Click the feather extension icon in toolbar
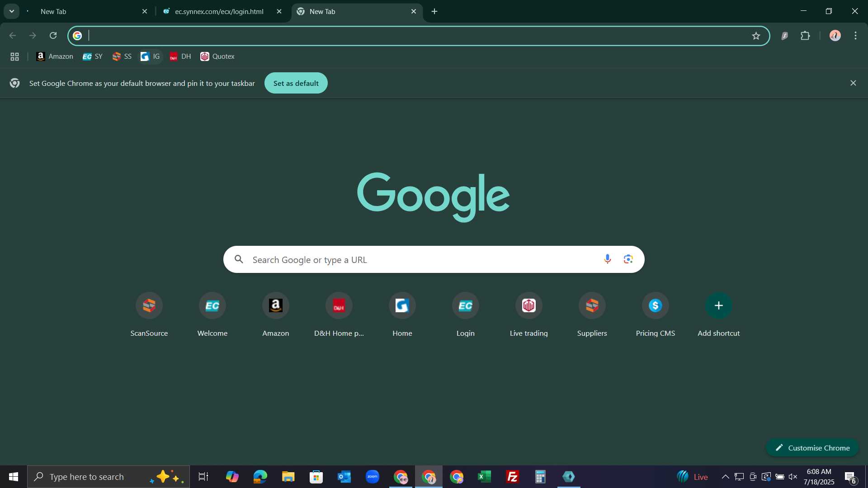Image resolution: width=868 pixels, height=488 pixels. tap(785, 36)
